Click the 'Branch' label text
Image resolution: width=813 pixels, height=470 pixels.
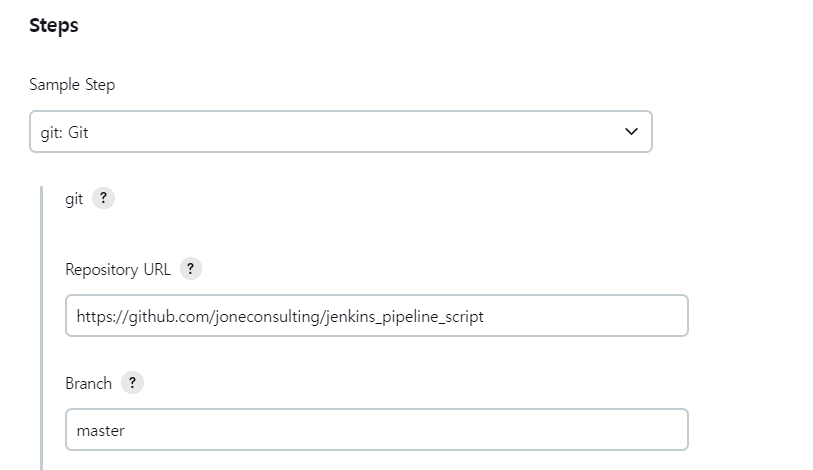[89, 383]
